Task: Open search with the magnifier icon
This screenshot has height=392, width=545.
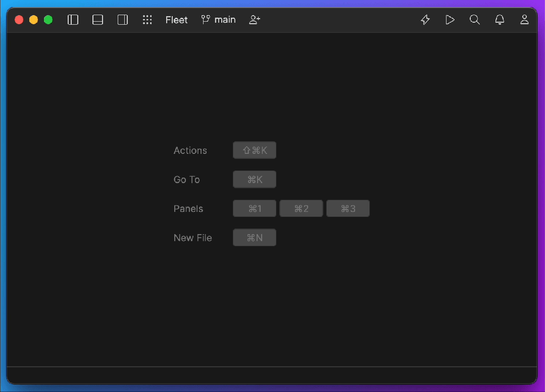Action: click(x=475, y=20)
